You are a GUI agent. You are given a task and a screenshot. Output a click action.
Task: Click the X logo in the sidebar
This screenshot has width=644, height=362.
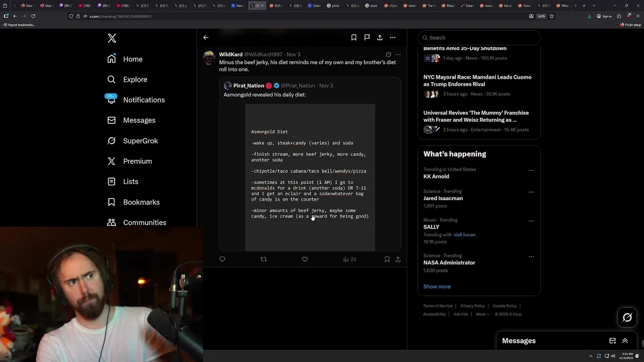[x=112, y=38]
